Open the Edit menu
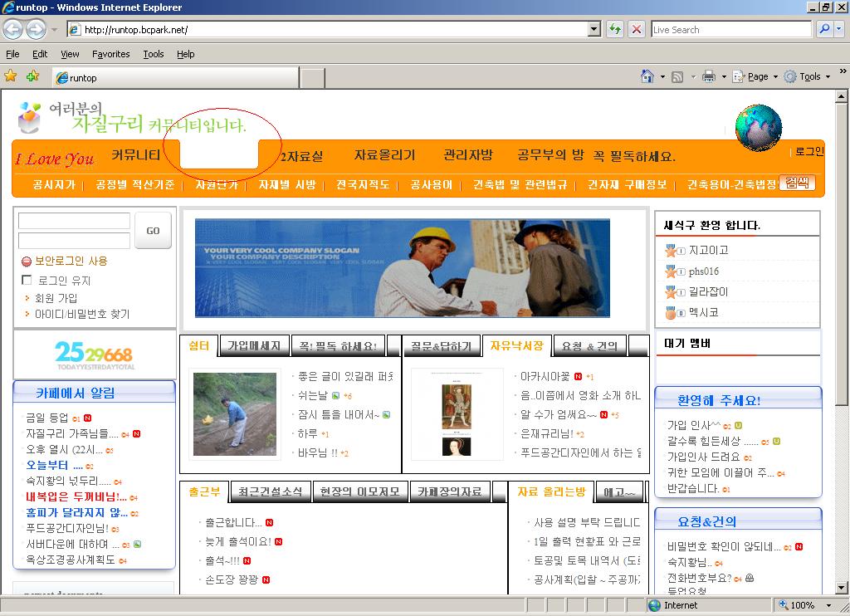The height and width of the screenshot is (616, 850). click(x=40, y=54)
